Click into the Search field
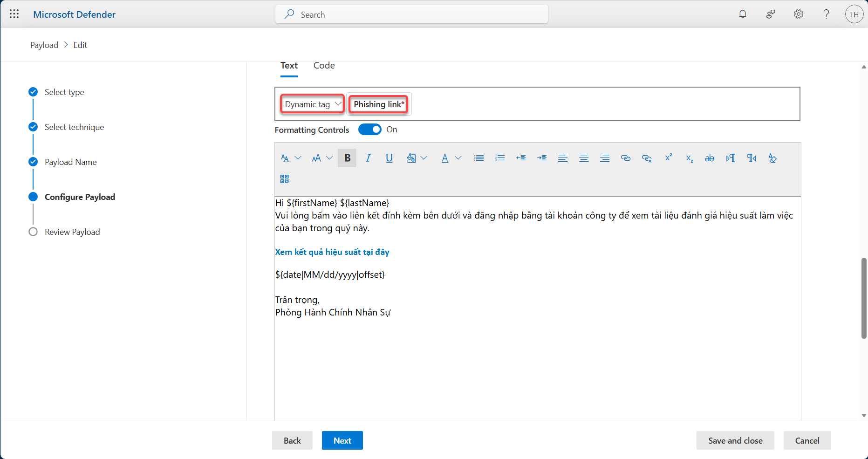868x459 pixels. [411, 14]
